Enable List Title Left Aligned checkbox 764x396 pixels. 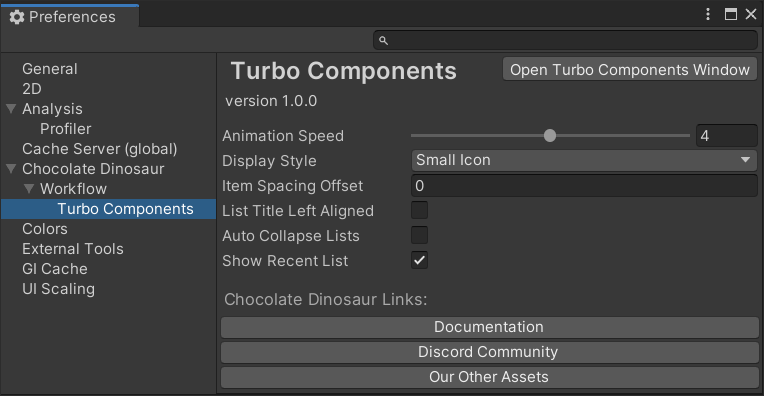coord(420,210)
